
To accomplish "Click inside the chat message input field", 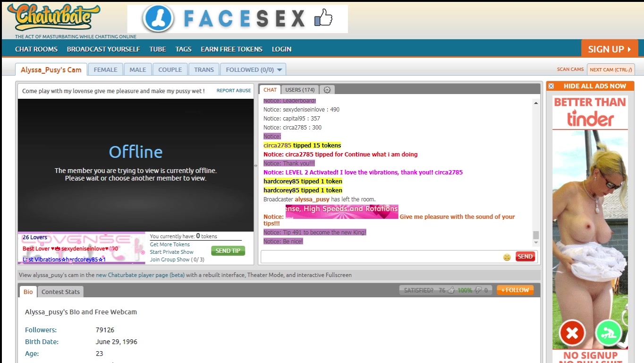I will 380,257.
